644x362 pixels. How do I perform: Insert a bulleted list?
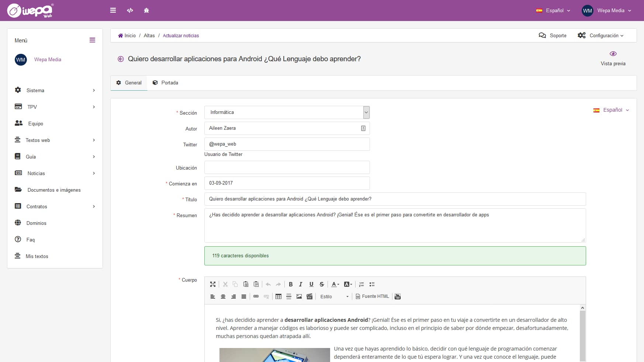(x=372, y=284)
